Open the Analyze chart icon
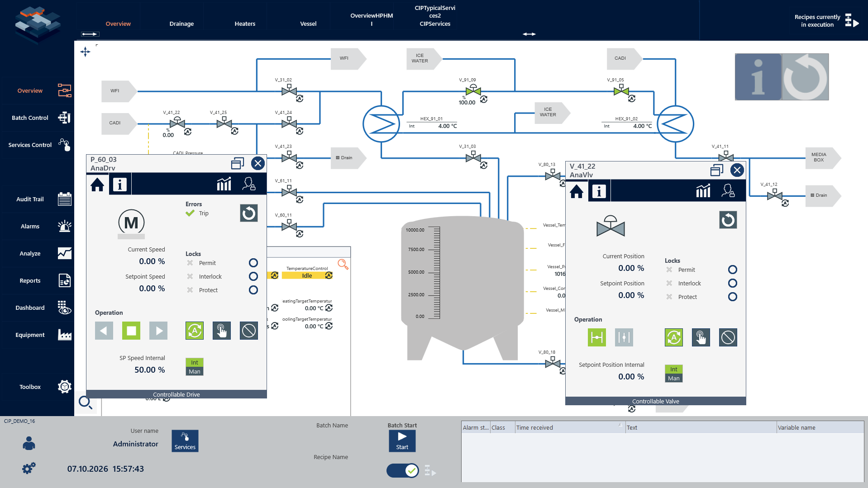The width and height of the screenshot is (868, 488). 64,253
